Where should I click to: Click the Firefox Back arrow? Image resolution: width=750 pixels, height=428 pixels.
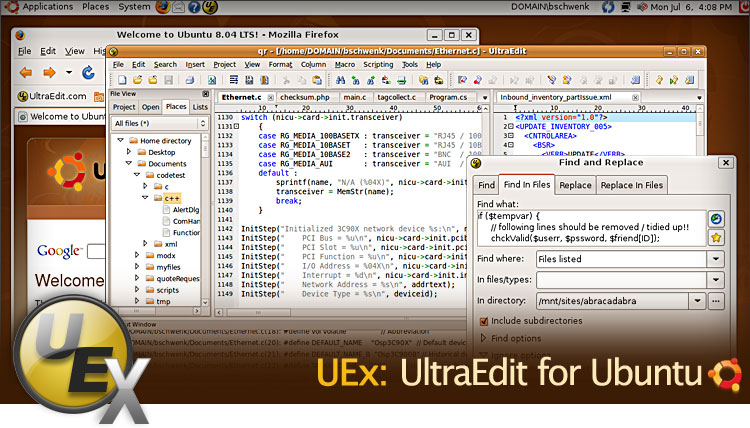point(26,72)
